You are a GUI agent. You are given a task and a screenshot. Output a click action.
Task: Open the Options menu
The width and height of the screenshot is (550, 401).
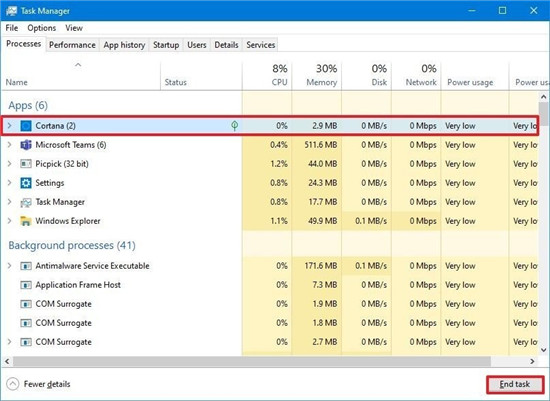tap(42, 28)
